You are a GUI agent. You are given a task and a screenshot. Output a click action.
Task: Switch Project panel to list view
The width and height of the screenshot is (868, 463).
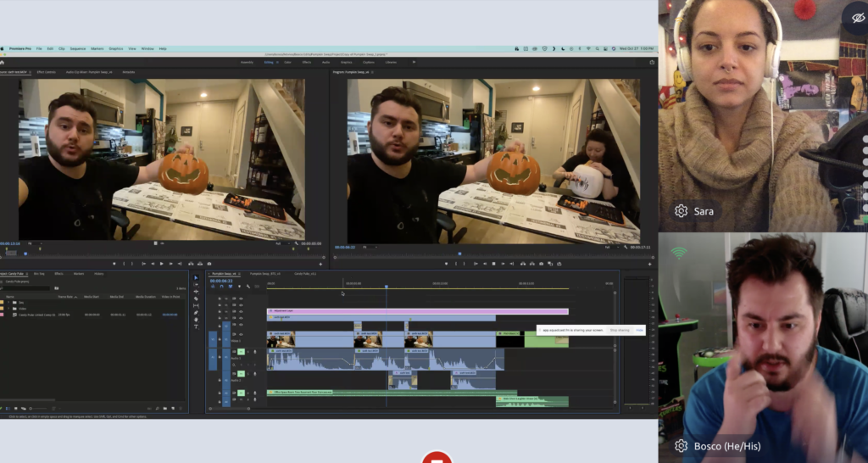[x=7, y=409]
